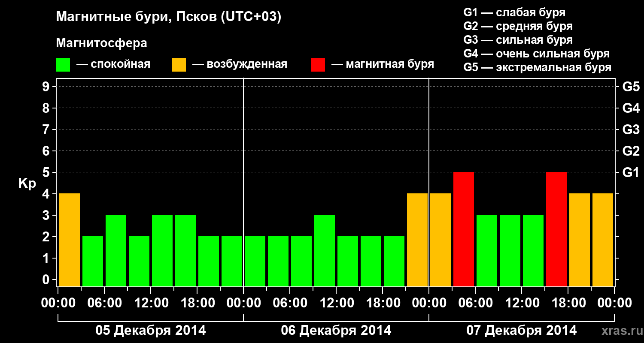Screen dimensions: 644x343
Task: Click the 'G1 — слабая буря' legend line
Action: point(514,12)
